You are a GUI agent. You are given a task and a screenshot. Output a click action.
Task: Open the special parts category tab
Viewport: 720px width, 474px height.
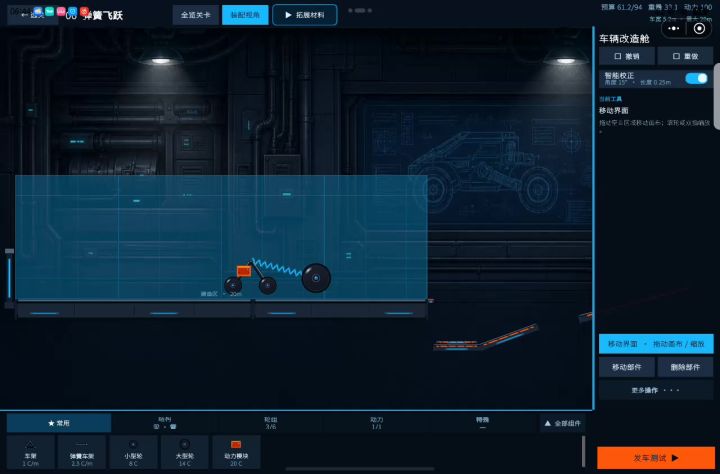coord(482,423)
